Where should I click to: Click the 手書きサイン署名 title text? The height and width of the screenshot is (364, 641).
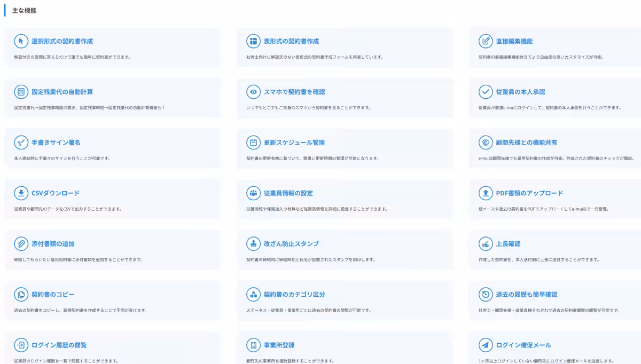pos(56,143)
